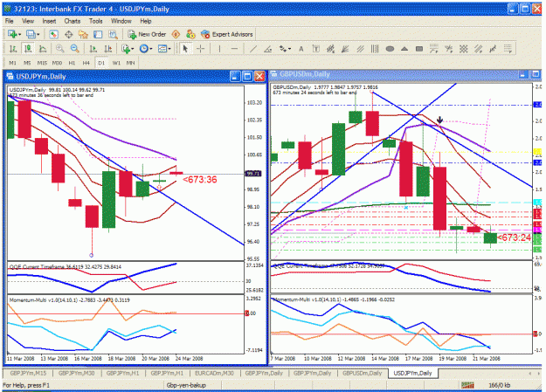Set timeframe to MN
Image resolution: width=546 pixels, height=392 pixels.
[130, 63]
